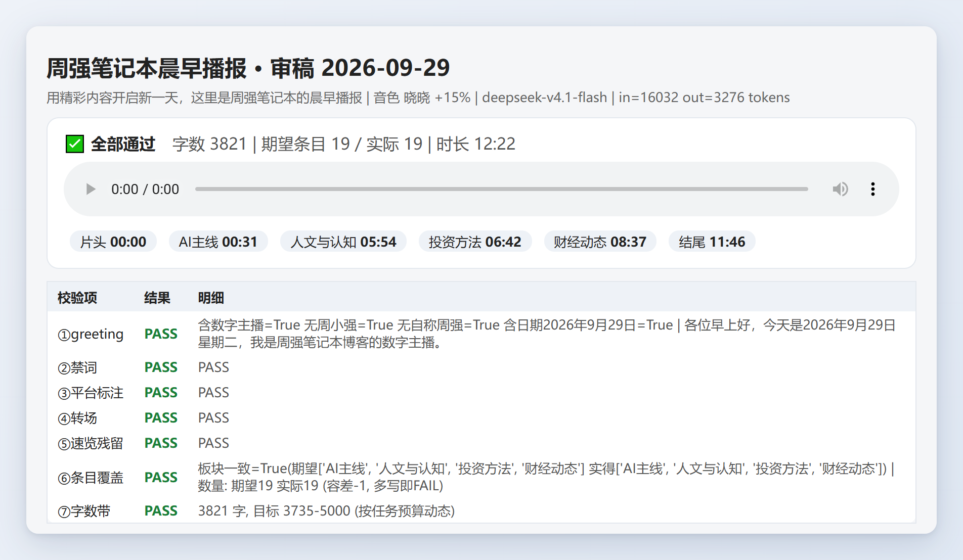The width and height of the screenshot is (963, 560).
Task: Jump to 财经动态 08:37 chapter
Action: coord(600,242)
